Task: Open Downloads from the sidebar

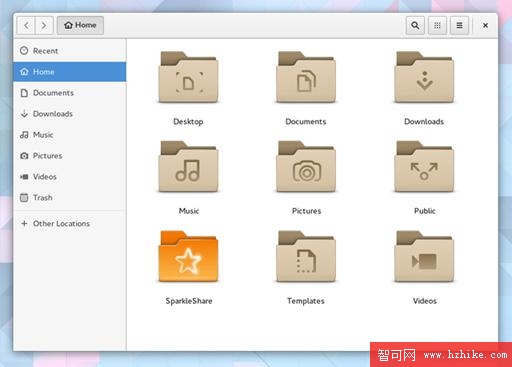Action: click(70, 114)
